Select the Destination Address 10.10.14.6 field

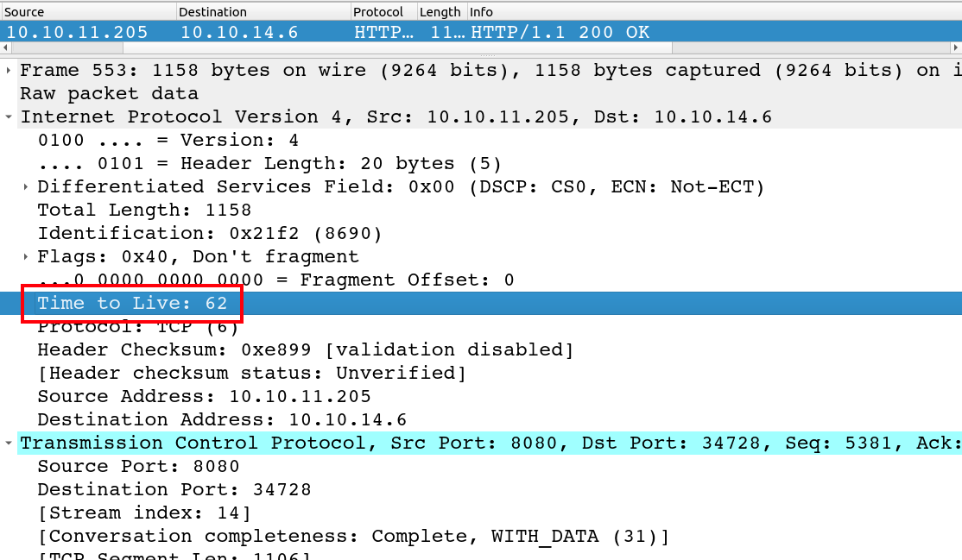[221, 419]
